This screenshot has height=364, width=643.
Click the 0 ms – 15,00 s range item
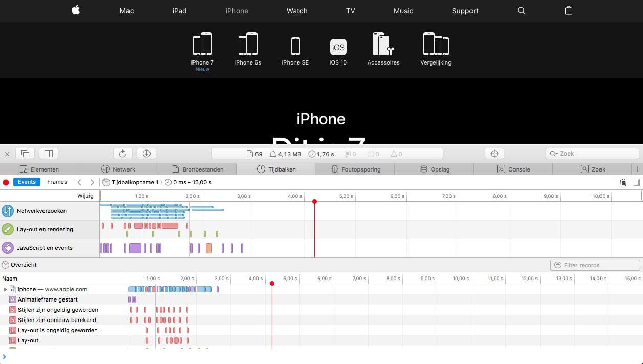click(188, 182)
